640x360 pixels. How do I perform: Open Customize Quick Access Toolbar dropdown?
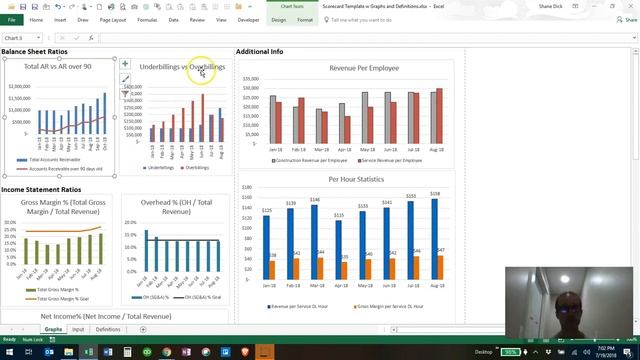pyautogui.click(x=250, y=7)
